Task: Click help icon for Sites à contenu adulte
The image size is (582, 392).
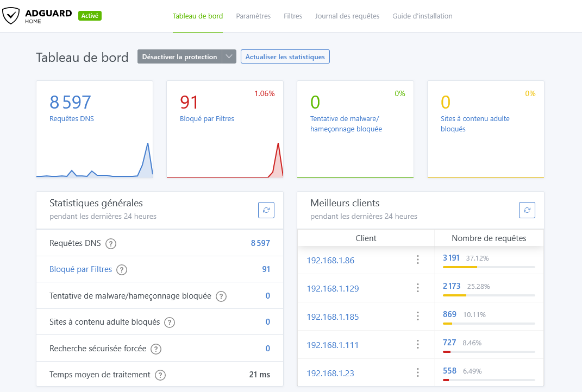Action: pos(170,323)
